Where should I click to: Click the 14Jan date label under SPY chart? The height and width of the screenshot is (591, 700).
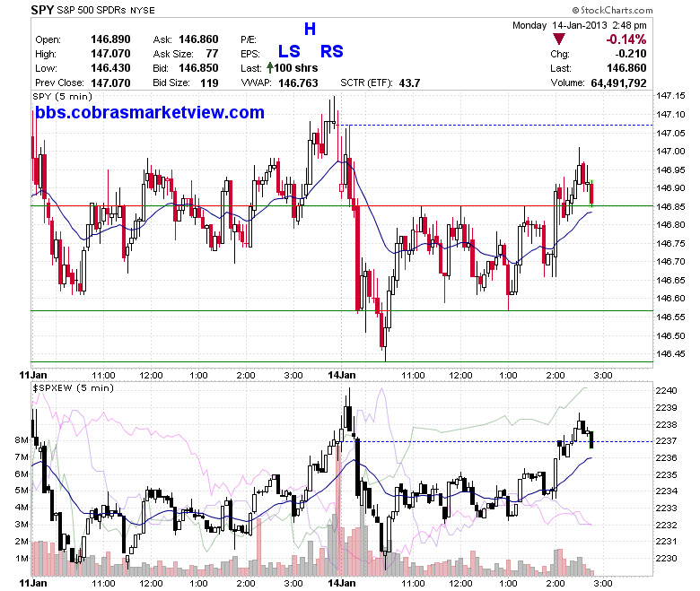point(342,375)
